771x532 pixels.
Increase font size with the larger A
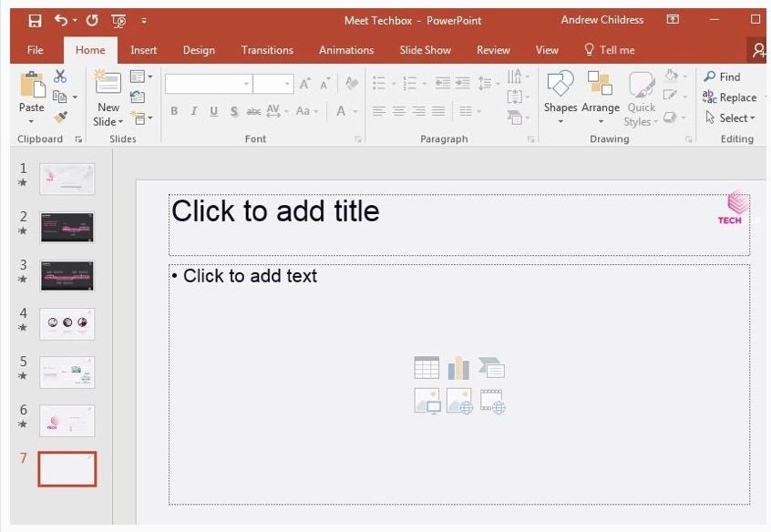[x=305, y=84]
